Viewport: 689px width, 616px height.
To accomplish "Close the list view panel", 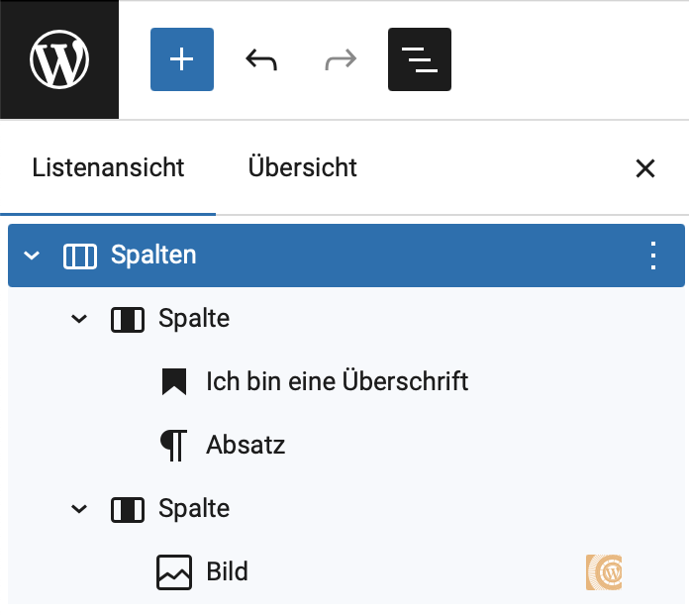I will pyautogui.click(x=645, y=168).
